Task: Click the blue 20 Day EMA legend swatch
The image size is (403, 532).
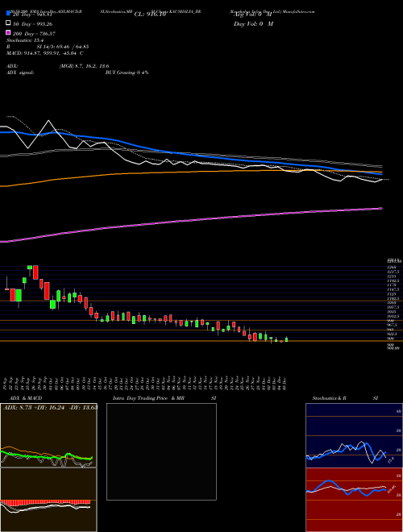Action: tap(9, 14)
